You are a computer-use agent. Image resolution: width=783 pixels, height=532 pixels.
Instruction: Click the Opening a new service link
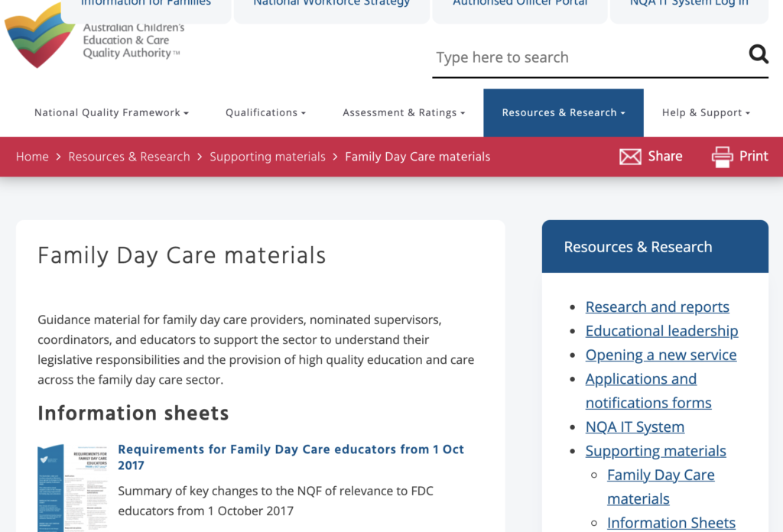661,355
